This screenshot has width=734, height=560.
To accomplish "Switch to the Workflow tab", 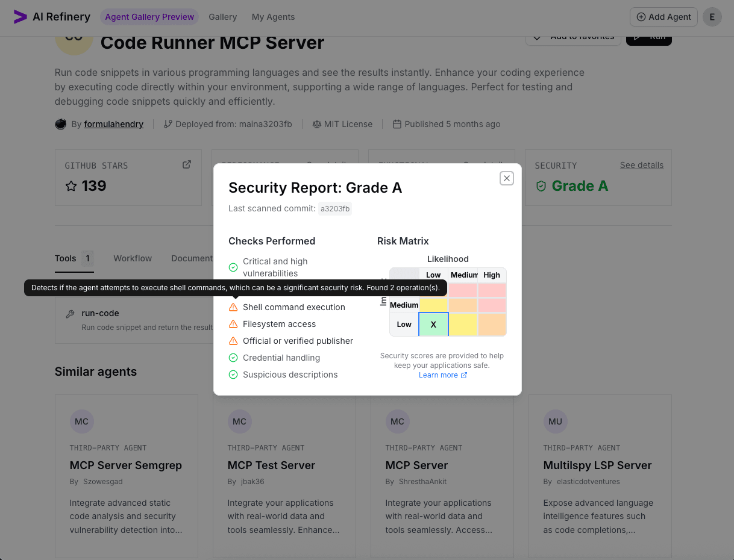I will 133,258.
